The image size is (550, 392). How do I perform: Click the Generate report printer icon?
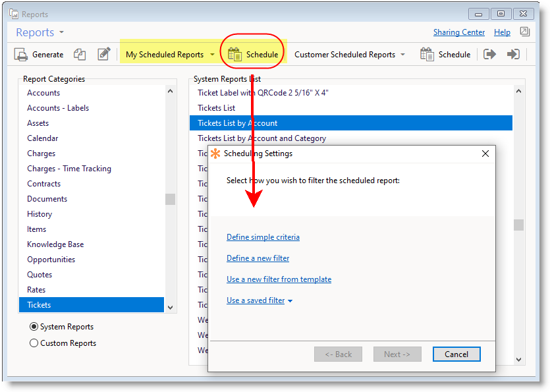click(x=21, y=55)
